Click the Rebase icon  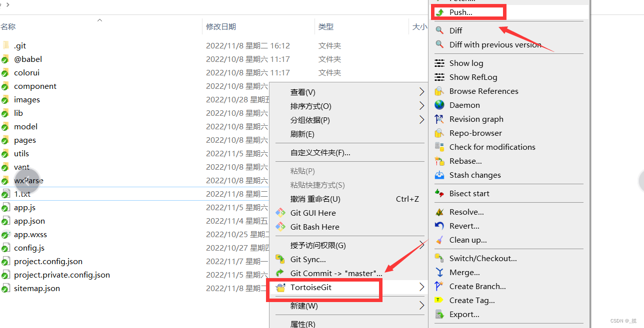coord(439,161)
